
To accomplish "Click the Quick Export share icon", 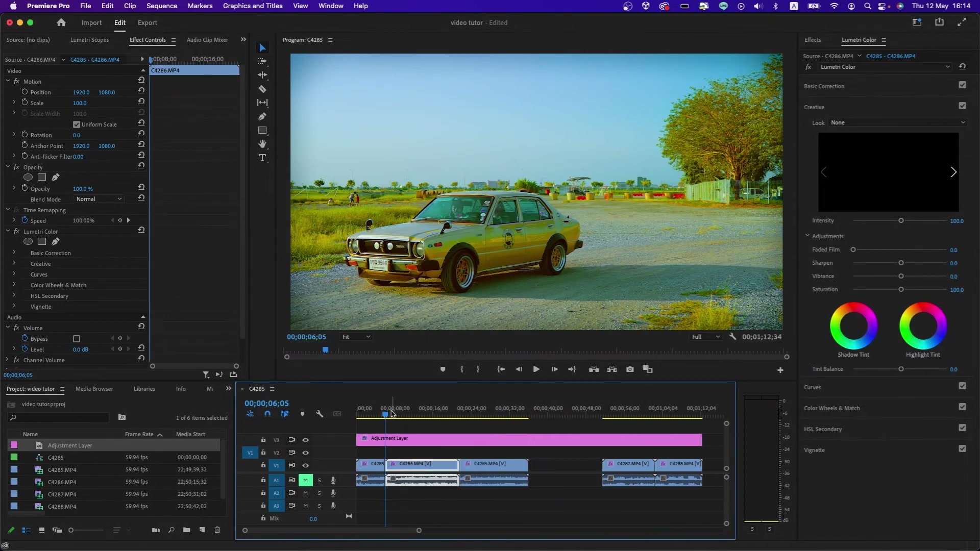I will pyautogui.click(x=939, y=22).
